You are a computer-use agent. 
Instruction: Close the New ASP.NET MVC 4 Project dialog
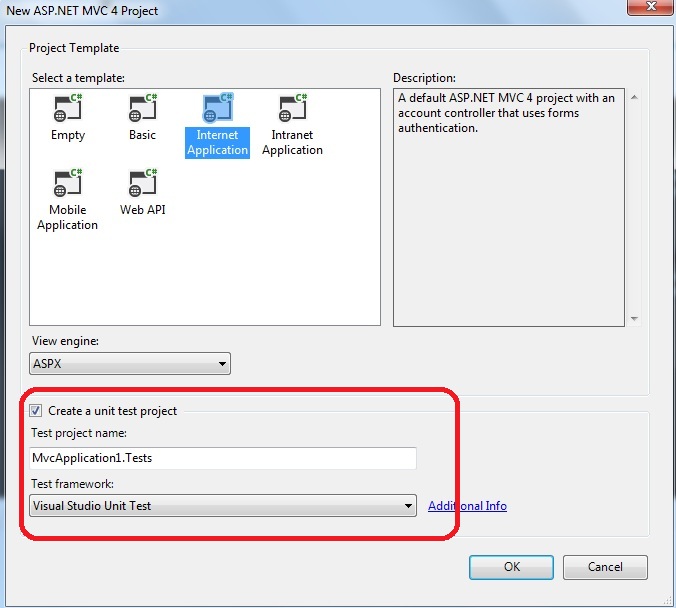pyautogui.click(x=651, y=7)
